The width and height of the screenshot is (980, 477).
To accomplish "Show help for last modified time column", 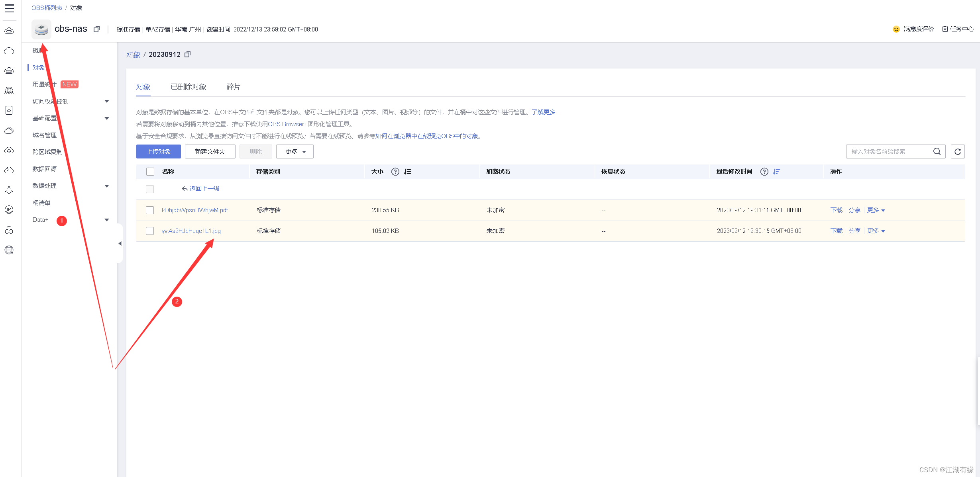I will (764, 172).
